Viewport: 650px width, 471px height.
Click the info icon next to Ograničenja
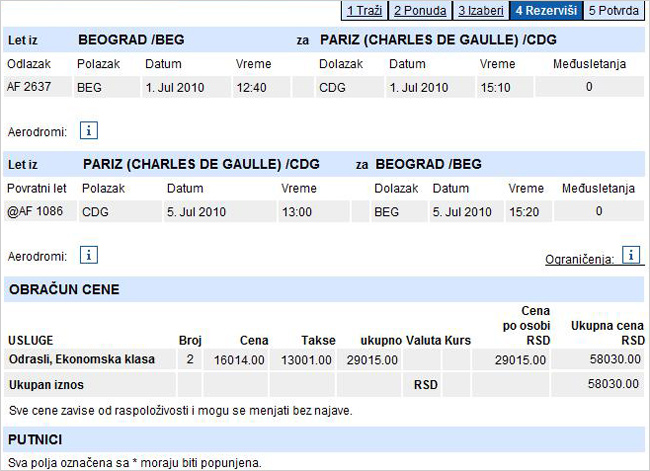tap(631, 255)
